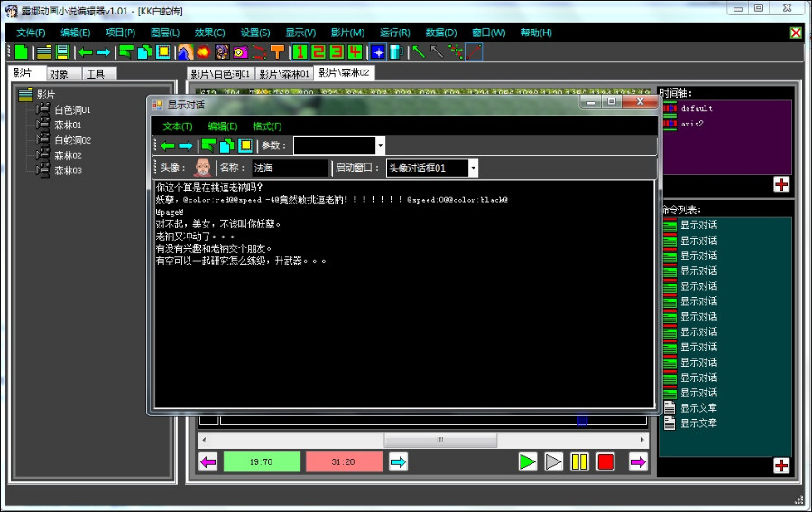Click the fire explosion effect icon
812x512 pixels.
pos(204,51)
